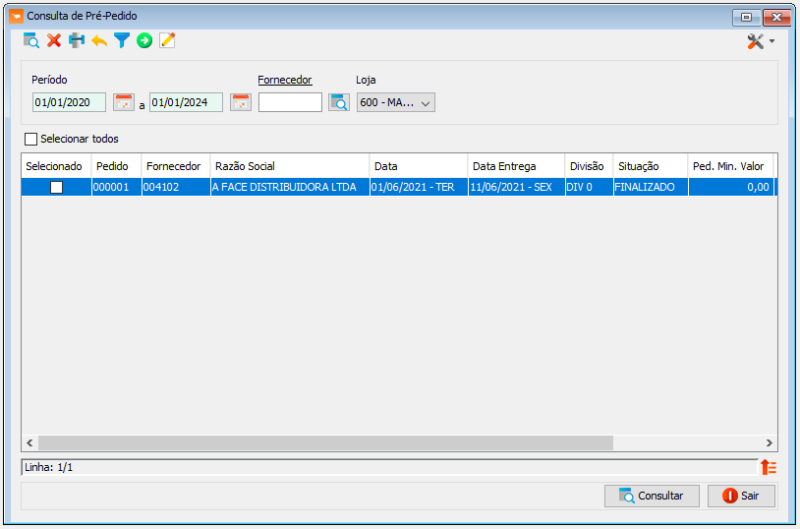The image size is (800, 529).
Task: Click the scroll right arrow
Action: [x=769, y=443]
